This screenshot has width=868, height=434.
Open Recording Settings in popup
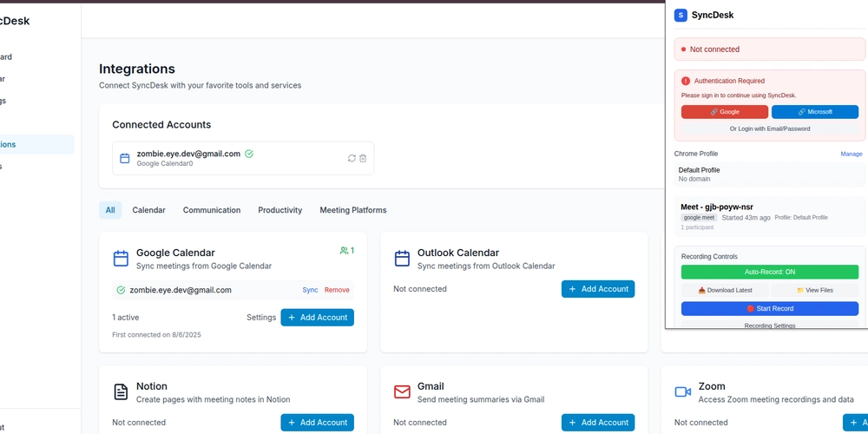click(769, 325)
